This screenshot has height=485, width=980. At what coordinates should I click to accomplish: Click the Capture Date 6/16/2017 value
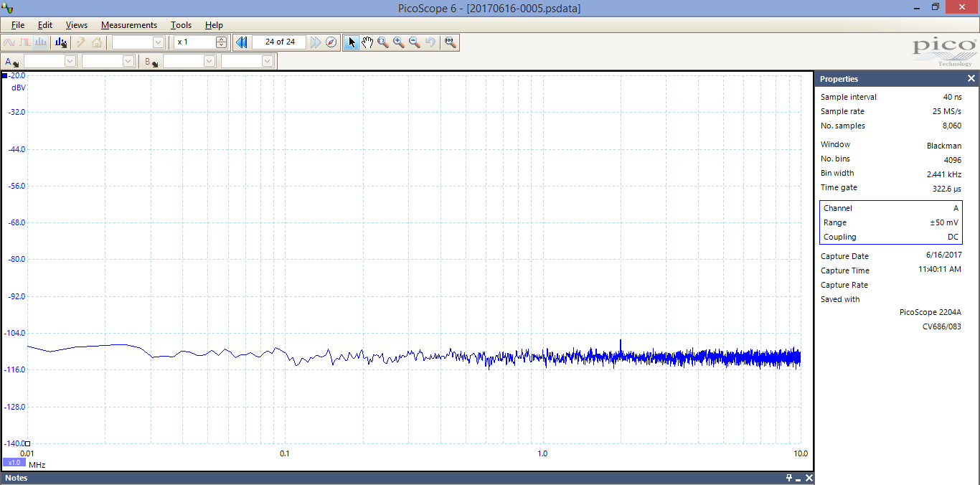click(x=944, y=255)
